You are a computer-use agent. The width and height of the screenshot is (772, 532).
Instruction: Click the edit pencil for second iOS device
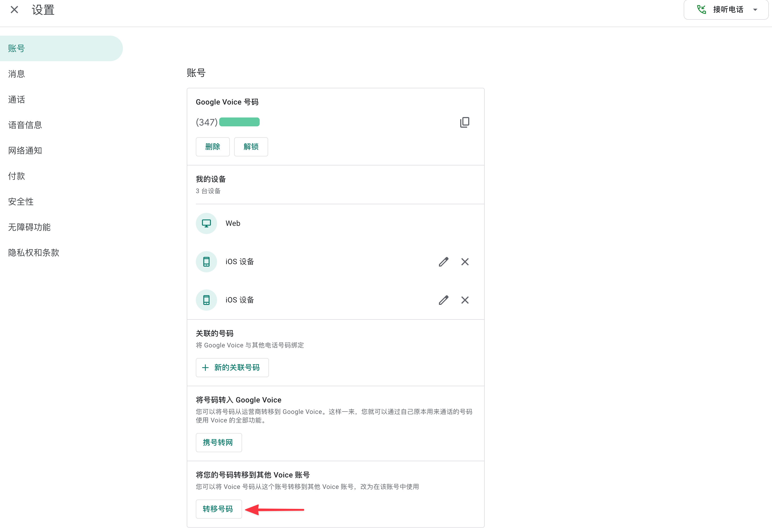(x=443, y=300)
